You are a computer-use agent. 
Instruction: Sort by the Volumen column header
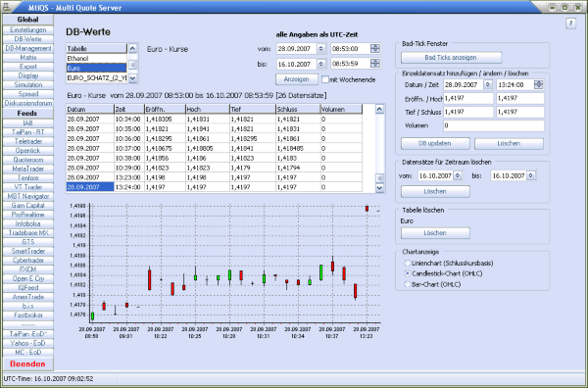coord(341,109)
